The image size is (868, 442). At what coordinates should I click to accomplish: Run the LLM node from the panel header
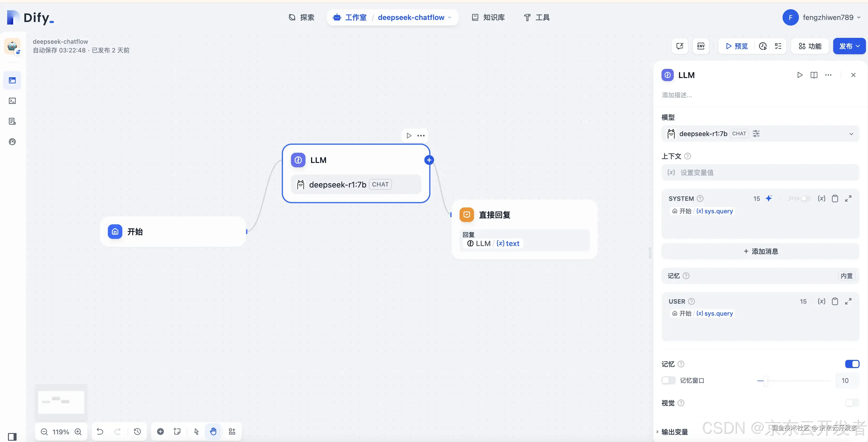coord(800,75)
